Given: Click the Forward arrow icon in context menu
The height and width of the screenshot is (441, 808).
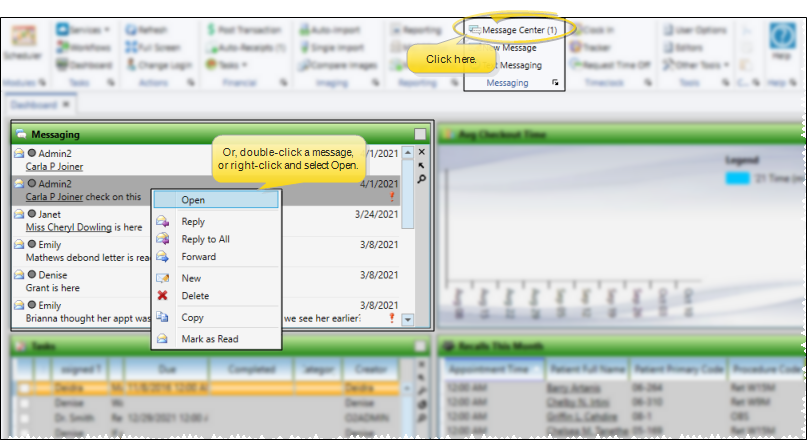Looking at the screenshot, I should click(x=162, y=257).
